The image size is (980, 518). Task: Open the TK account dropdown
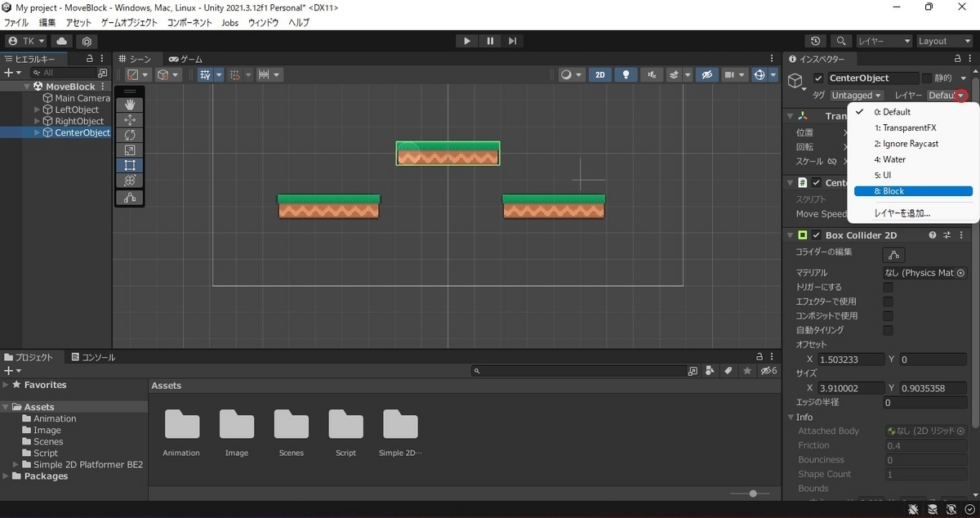27,41
